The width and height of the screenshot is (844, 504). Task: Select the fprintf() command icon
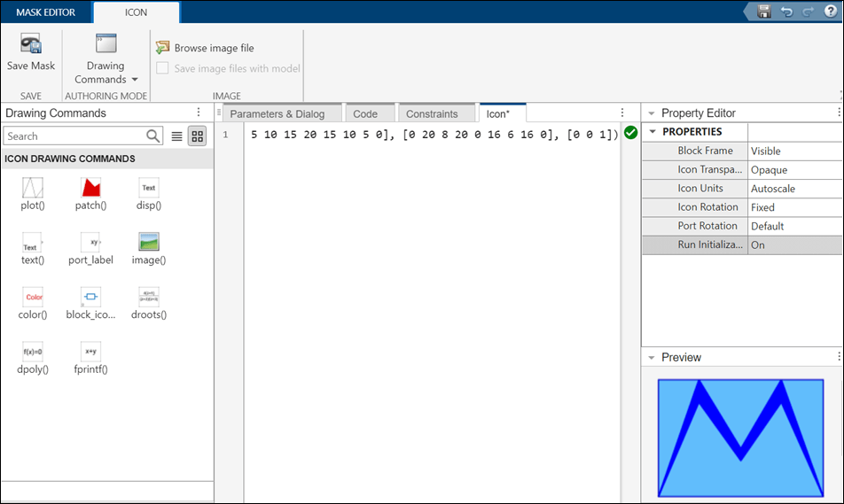point(90,352)
